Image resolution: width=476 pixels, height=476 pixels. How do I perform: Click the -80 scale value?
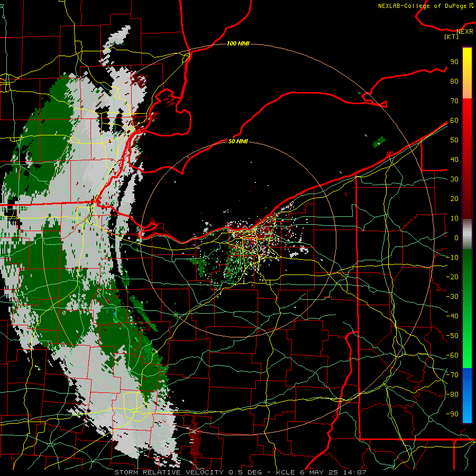[452, 395]
